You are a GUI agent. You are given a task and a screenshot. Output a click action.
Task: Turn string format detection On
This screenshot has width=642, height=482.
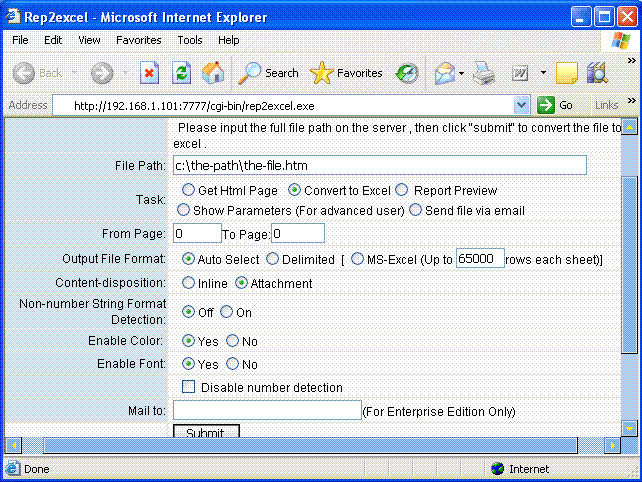[x=226, y=312]
